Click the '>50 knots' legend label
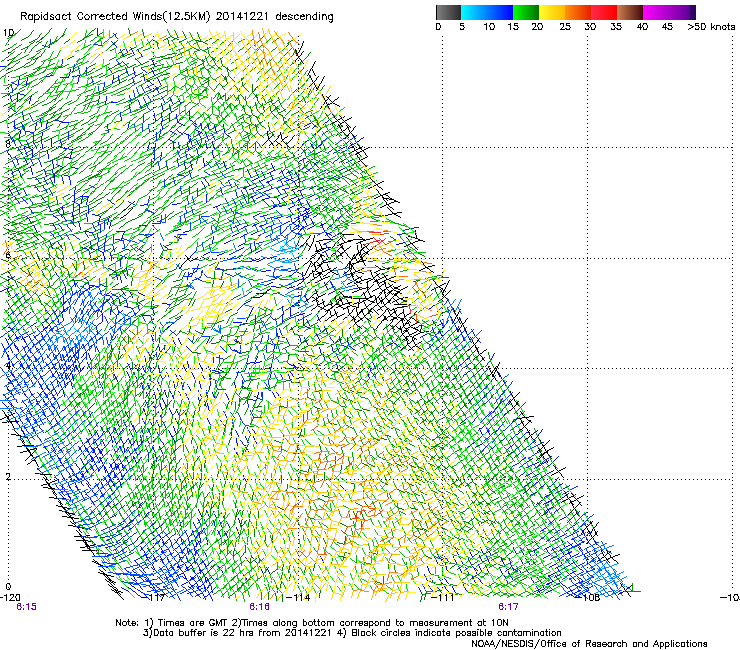Image resolution: width=740 pixels, height=650 pixels. point(711,27)
